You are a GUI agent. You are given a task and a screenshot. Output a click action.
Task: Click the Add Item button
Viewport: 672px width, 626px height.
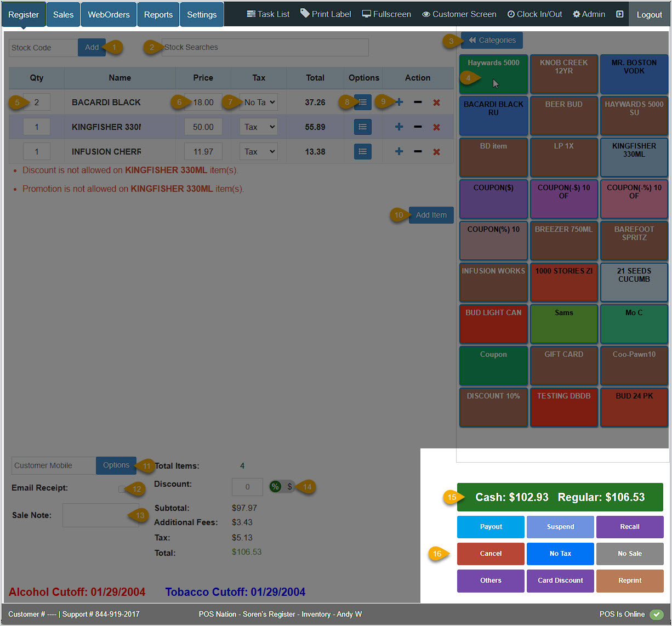tap(431, 215)
